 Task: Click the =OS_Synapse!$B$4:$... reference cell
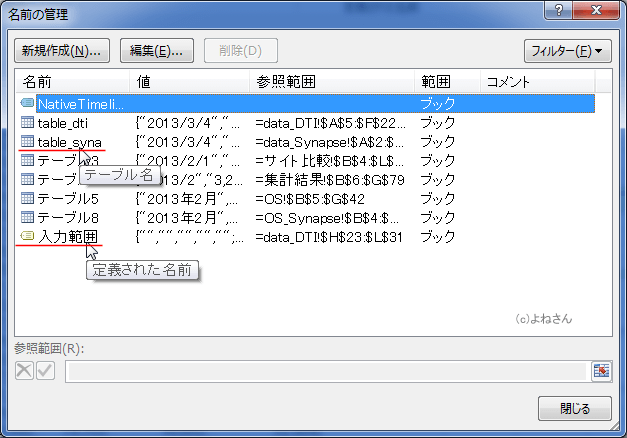(327, 218)
